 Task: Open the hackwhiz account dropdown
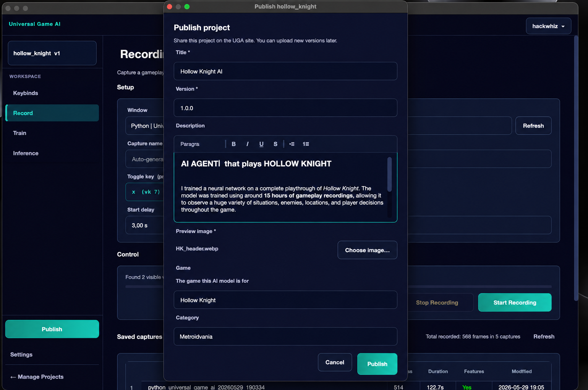(548, 26)
